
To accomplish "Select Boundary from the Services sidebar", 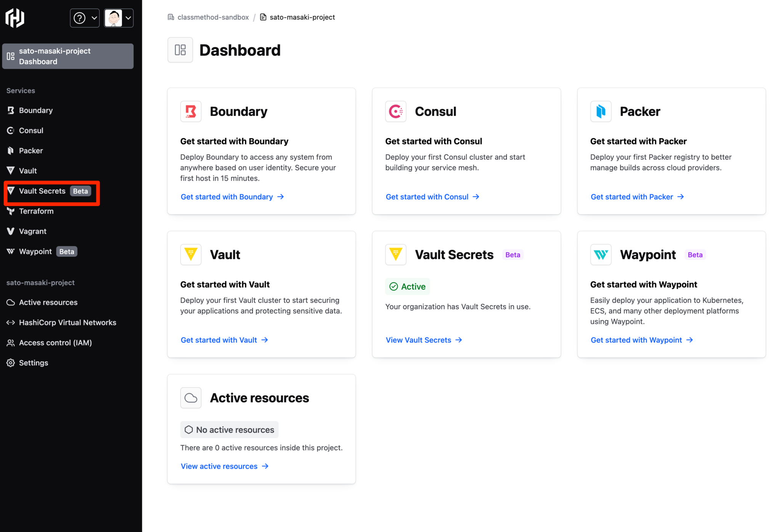I will point(35,110).
